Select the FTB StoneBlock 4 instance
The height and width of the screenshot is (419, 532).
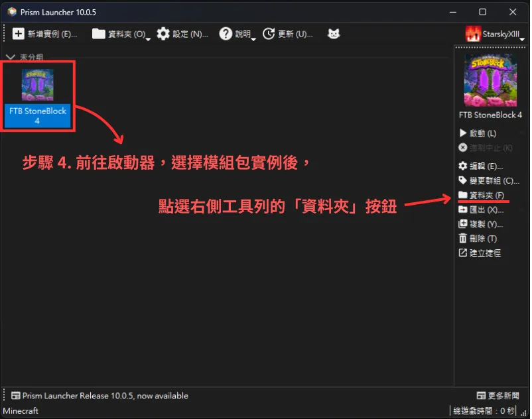[x=37, y=96]
